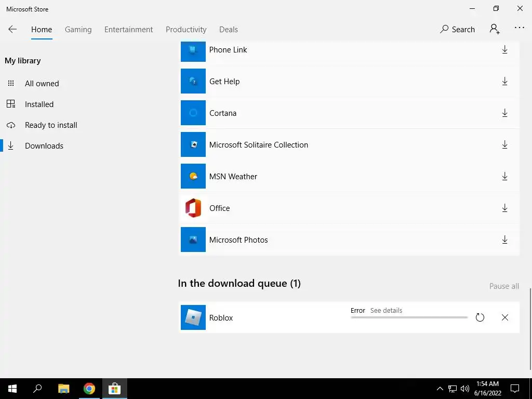Click the network tray icon
532x399 pixels.
[453, 389]
